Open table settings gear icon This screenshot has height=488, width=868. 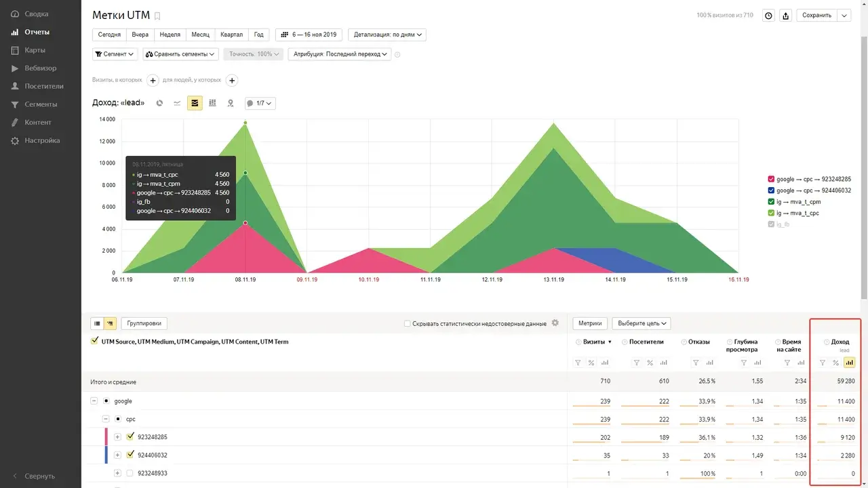[x=555, y=323]
